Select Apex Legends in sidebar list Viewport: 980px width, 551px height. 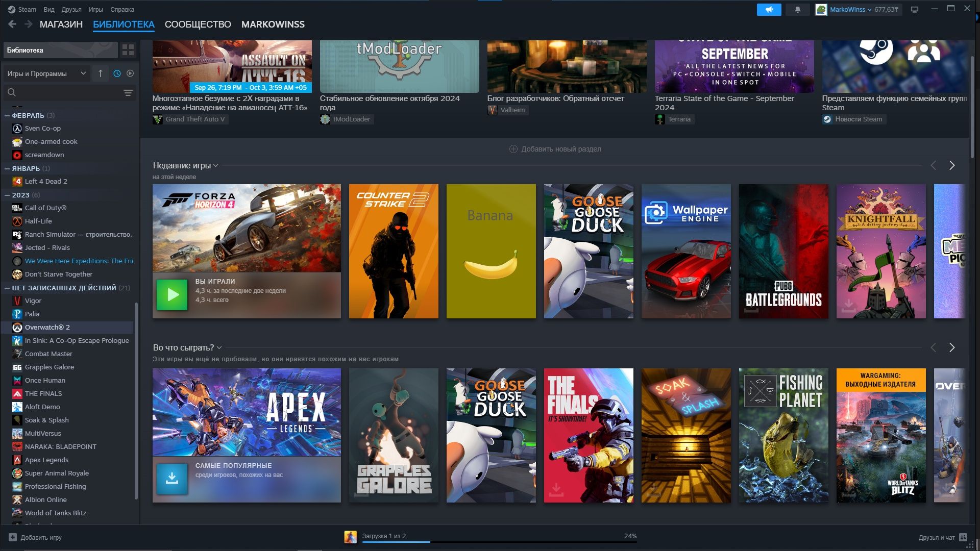pyautogui.click(x=46, y=460)
